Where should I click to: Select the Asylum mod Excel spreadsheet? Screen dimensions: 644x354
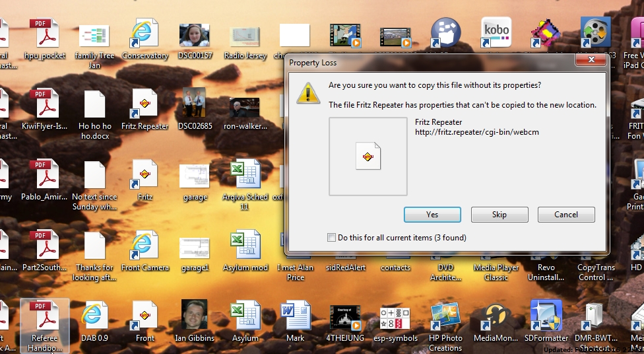(x=245, y=246)
